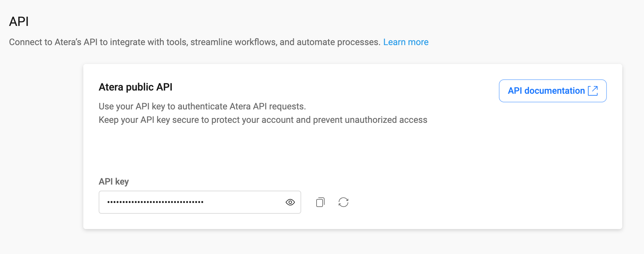
Task: Select the Atera public API heading
Action: coord(136,87)
